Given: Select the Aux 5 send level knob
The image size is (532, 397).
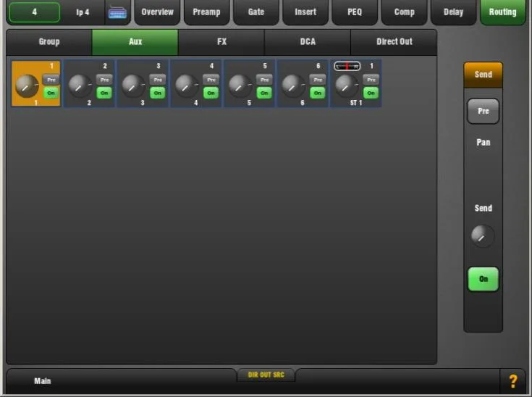Looking at the screenshot, I should coord(240,86).
